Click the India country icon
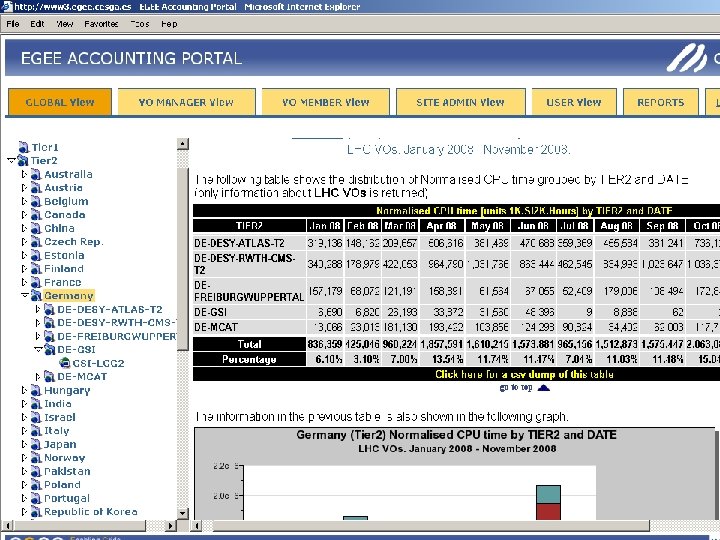The width and height of the screenshot is (720, 540). tap(36, 404)
